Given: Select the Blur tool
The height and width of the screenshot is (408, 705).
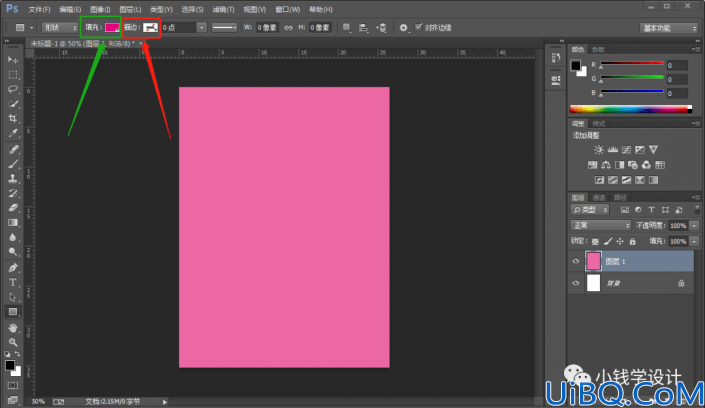Looking at the screenshot, I should click(x=13, y=237).
